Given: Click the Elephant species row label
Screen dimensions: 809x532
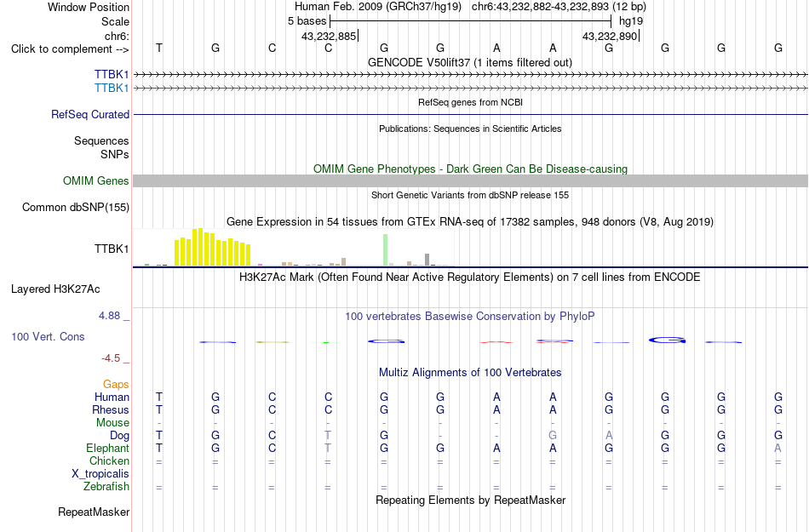Looking at the screenshot, I should pyautogui.click(x=108, y=448).
